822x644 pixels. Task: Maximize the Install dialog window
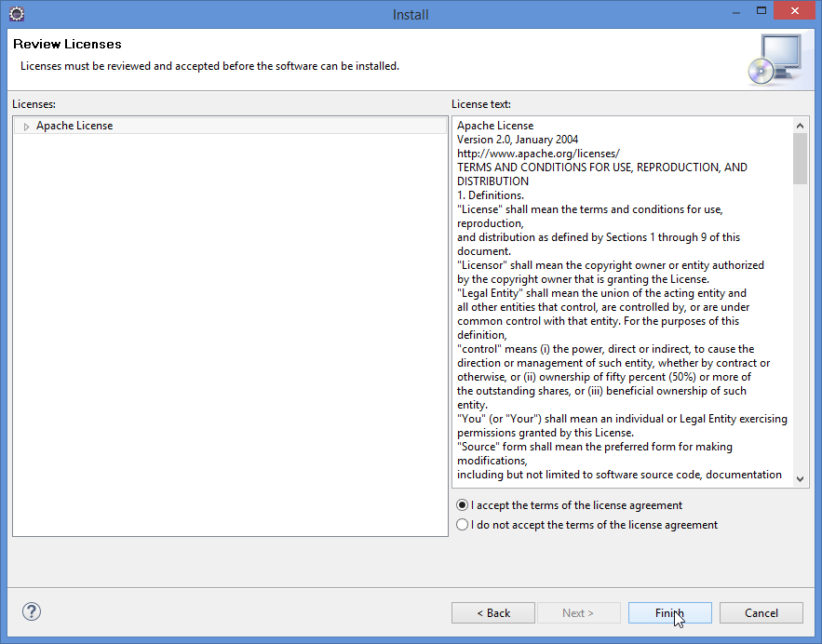click(761, 11)
